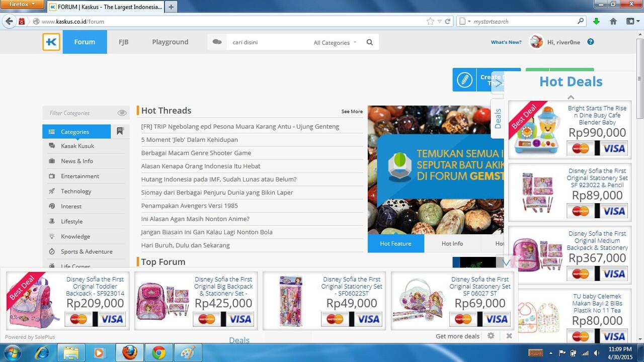Open Paint from the taskbar
Viewport: 644px width, 362px height.
188,353
